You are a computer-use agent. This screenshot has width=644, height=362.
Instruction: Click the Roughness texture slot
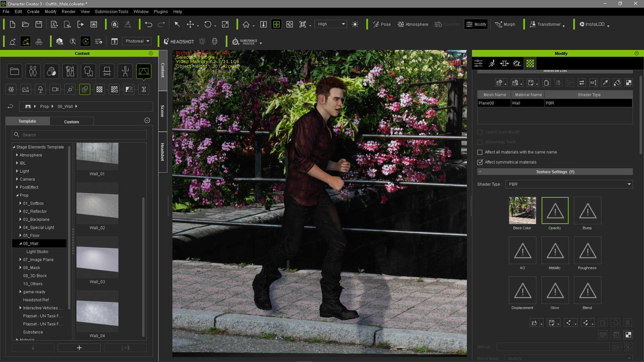click(x=588, y=250)
